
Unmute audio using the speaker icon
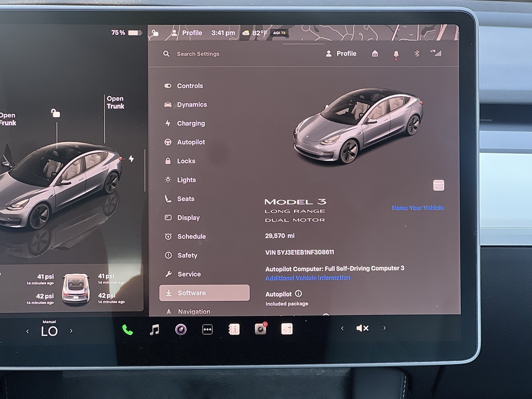click(362, 328)
